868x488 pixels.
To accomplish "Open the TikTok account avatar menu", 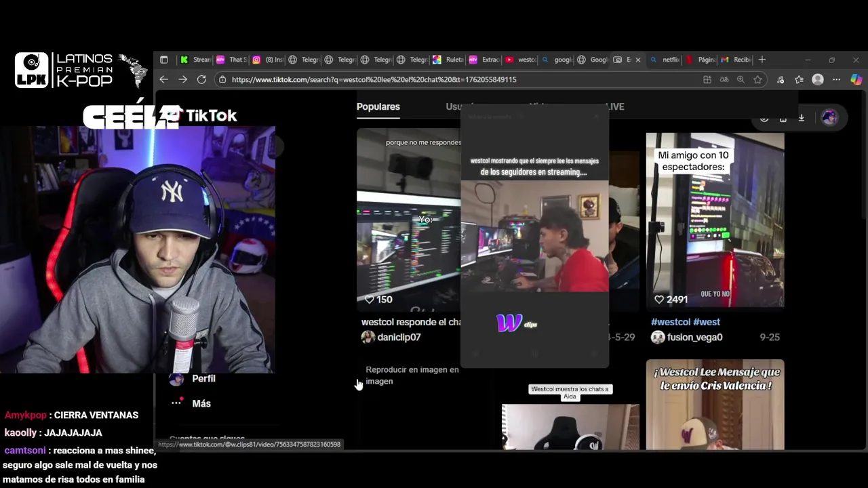I will pos(829,117).
